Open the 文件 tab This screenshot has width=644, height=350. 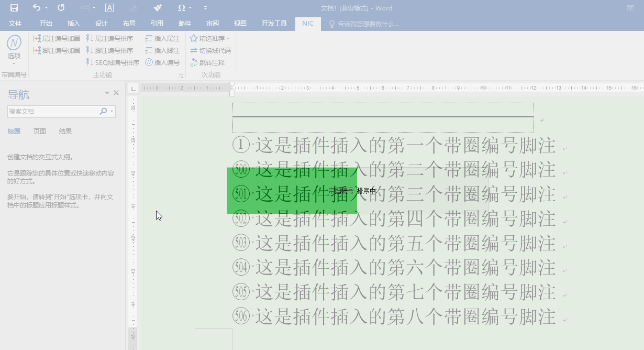(x=15, y=24)
